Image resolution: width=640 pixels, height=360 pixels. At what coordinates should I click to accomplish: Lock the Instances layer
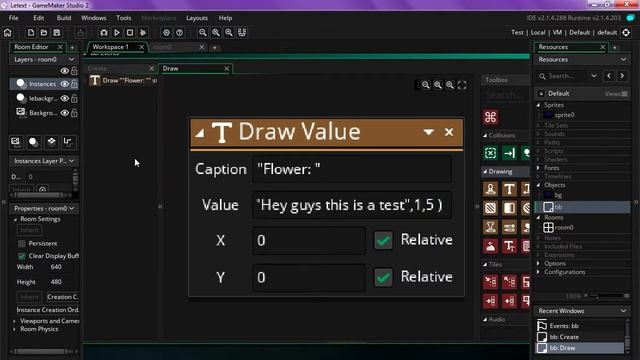pos(74,84)
